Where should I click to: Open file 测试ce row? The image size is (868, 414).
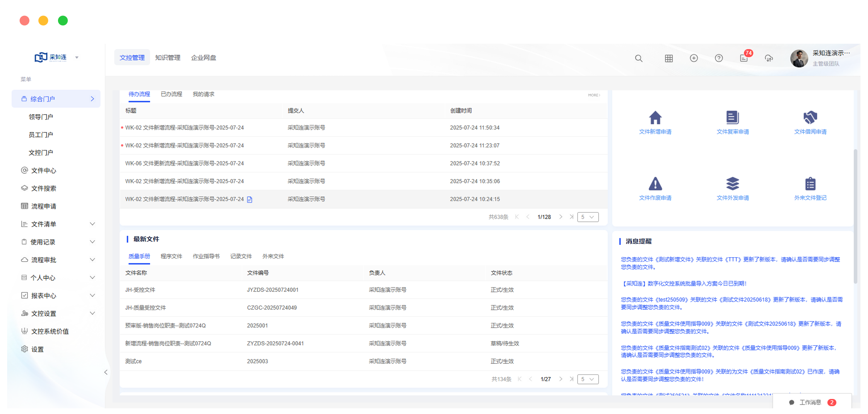(x=364, y=361)
